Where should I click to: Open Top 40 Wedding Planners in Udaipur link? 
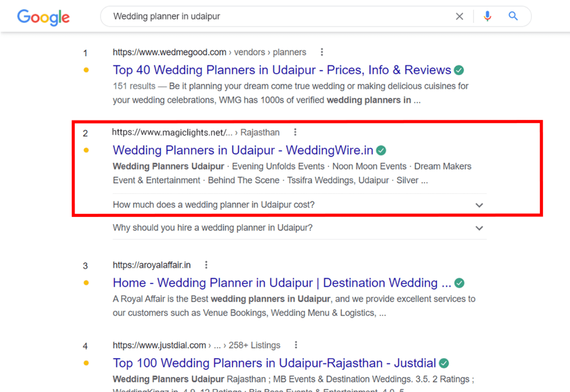(282, 70)
